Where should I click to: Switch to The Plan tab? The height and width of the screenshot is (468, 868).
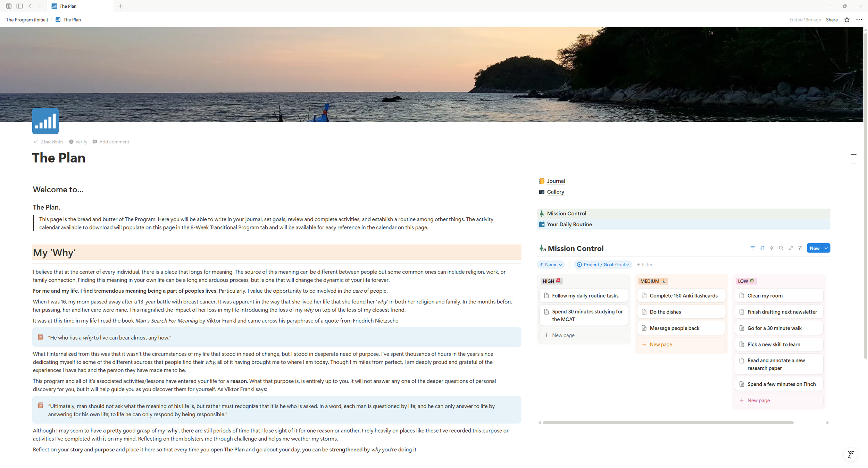[68, 6]
